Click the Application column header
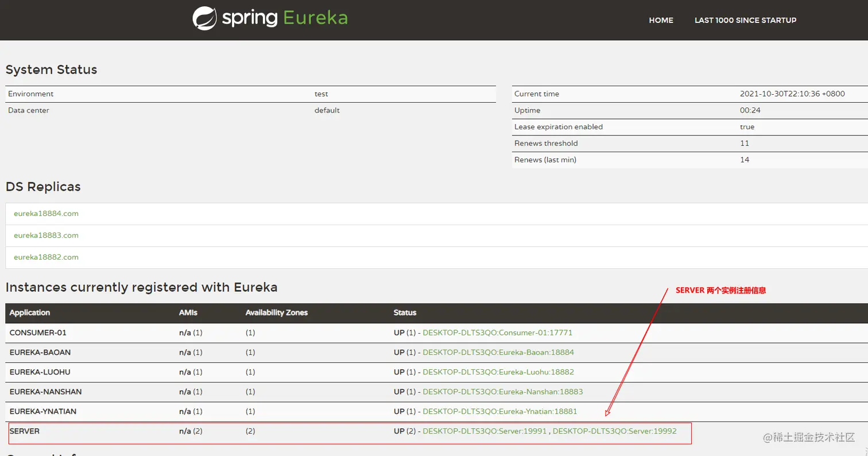Viewport: 868px width, 456px height. tap(30, 313)
